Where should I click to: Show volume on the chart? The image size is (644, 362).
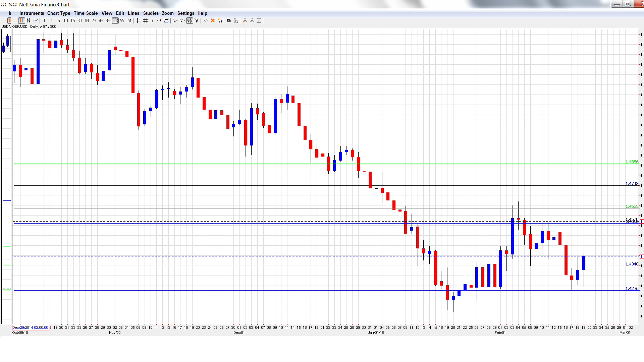tap(166, 20)
